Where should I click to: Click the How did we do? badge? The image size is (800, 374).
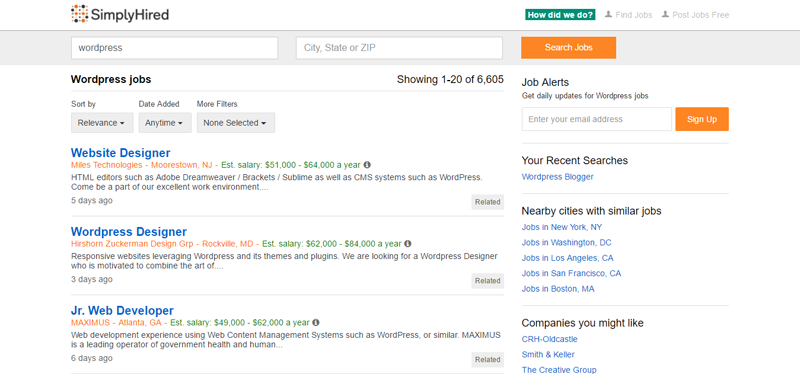(560, 15)
